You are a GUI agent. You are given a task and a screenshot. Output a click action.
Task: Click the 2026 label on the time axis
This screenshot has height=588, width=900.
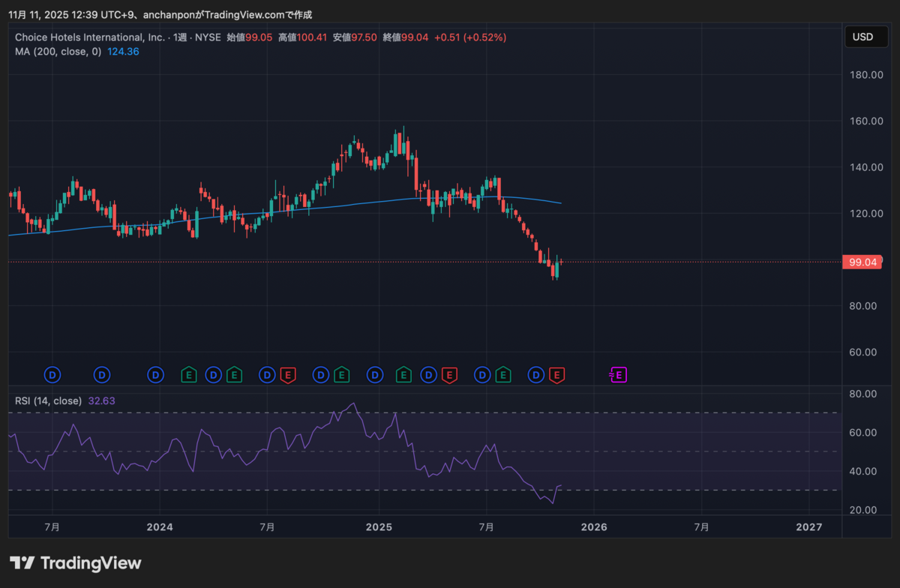(x=594, y=527)
